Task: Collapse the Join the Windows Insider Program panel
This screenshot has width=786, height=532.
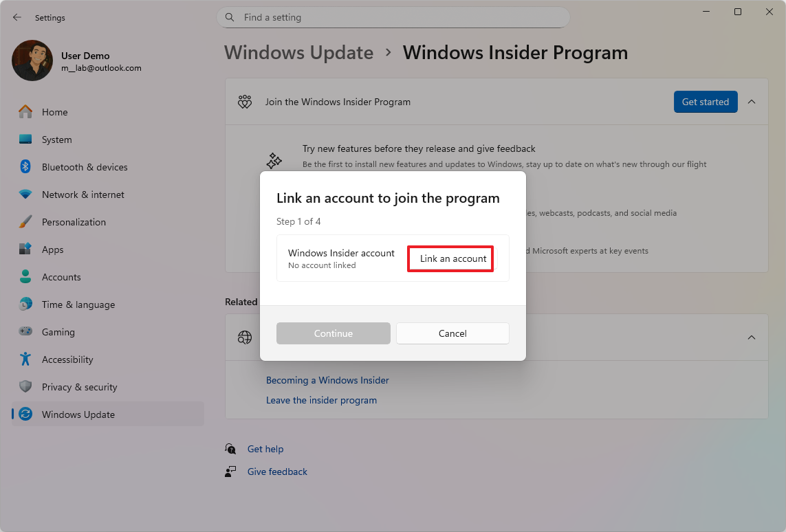Action: pos(752,101)
